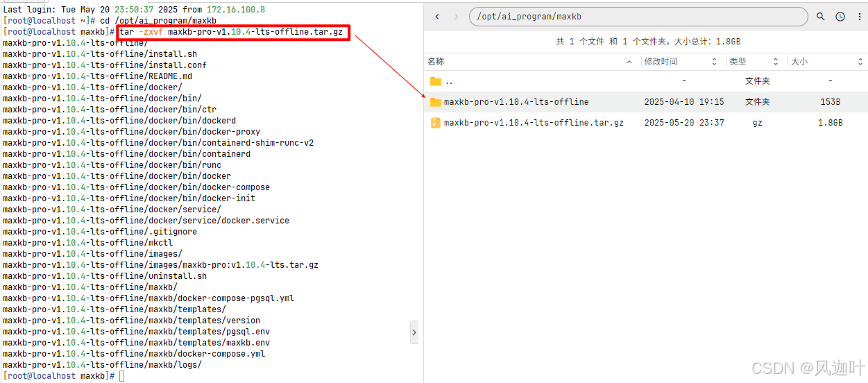
Task: Click the archive icon of maxkb-pro-v1.10.4-lts-offline.tar.gz
Action: click(436, 123)
